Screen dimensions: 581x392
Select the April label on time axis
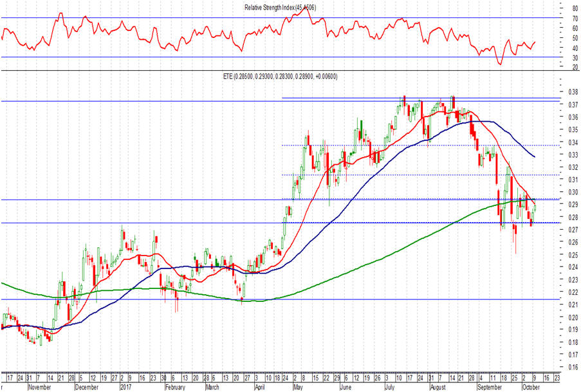tap(260, 387)
